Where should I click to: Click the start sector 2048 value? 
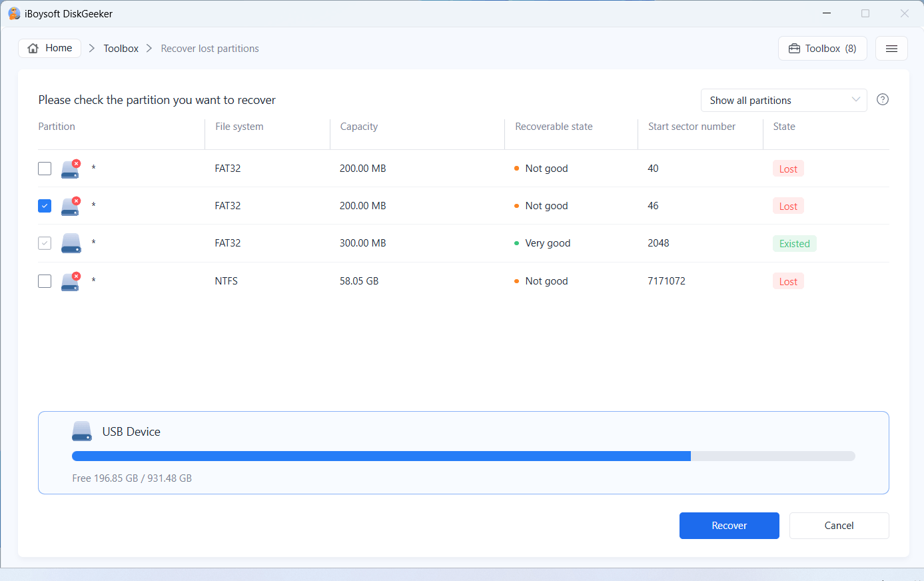point(658,243)
